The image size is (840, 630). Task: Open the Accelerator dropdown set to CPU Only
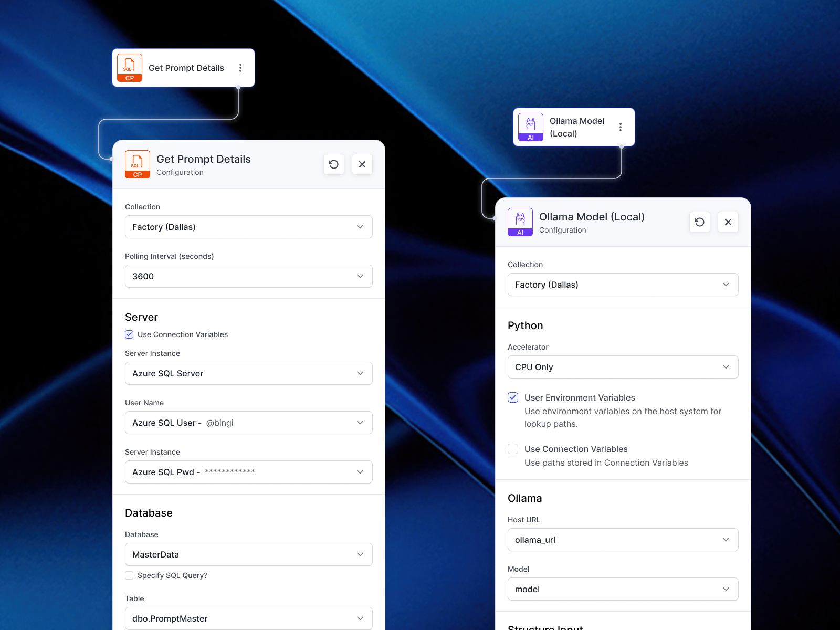coord(623,367)
